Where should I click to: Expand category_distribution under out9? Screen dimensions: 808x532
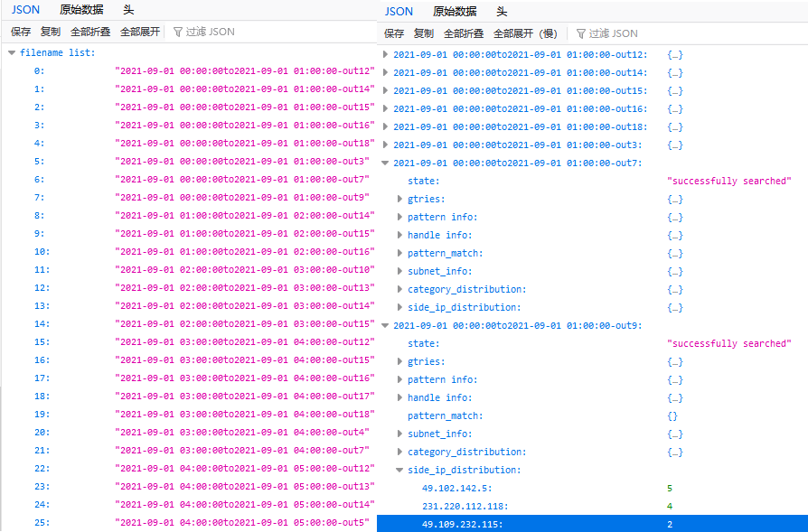[400, 452]
